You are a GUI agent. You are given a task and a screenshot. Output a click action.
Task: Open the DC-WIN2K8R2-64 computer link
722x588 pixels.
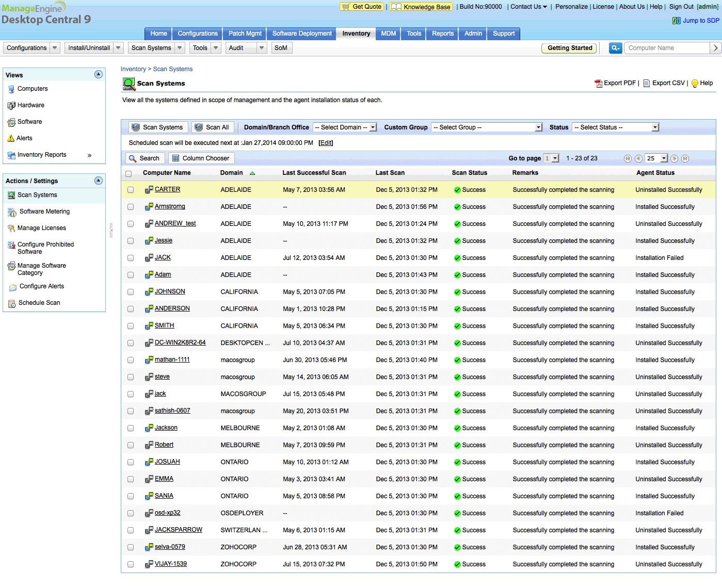click(x=180, y=342)
